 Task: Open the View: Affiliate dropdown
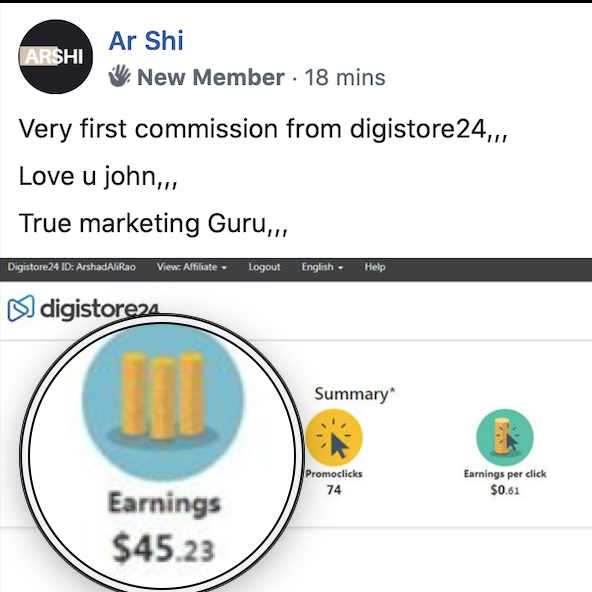[x=192, y=267]
